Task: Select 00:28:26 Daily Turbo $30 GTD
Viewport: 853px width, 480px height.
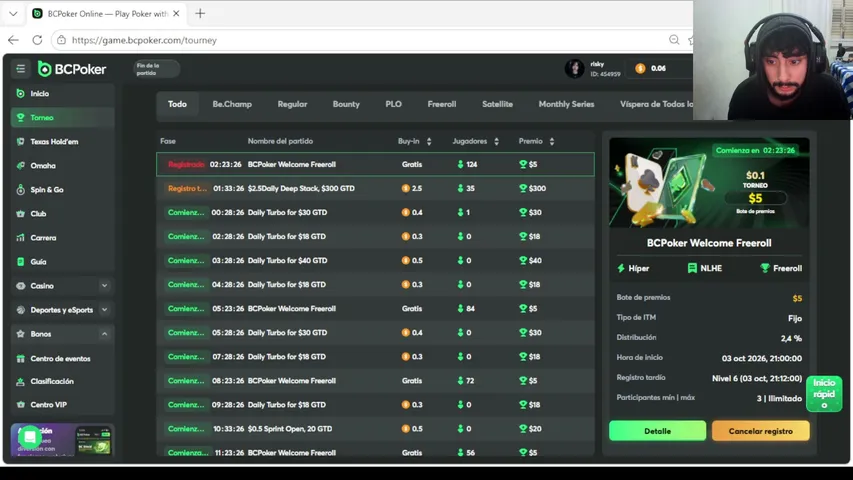Action: pos(375,212)
